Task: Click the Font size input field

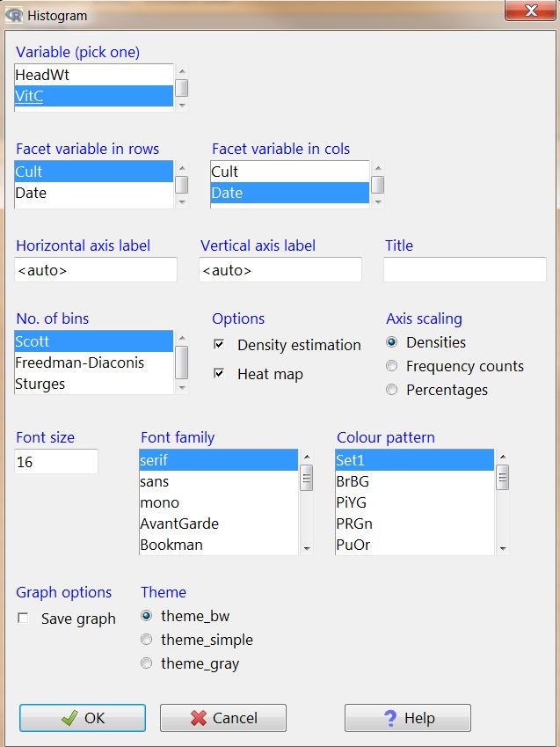Action: [x=56, y=461]
